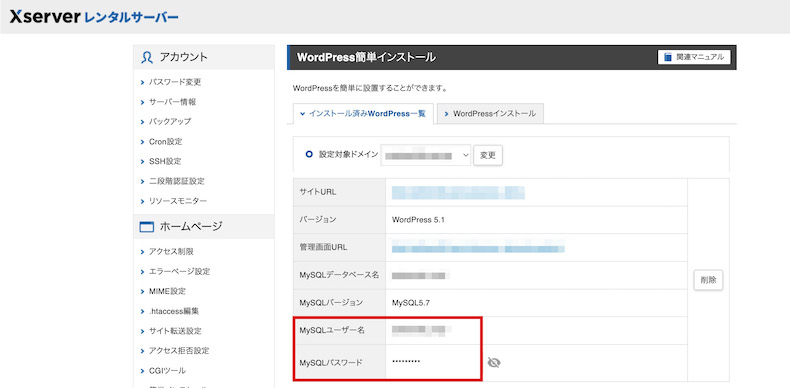Click the MySQLユーザー名 label cell
Viewport: 790px width, 388px height.
tap(340, 331)
